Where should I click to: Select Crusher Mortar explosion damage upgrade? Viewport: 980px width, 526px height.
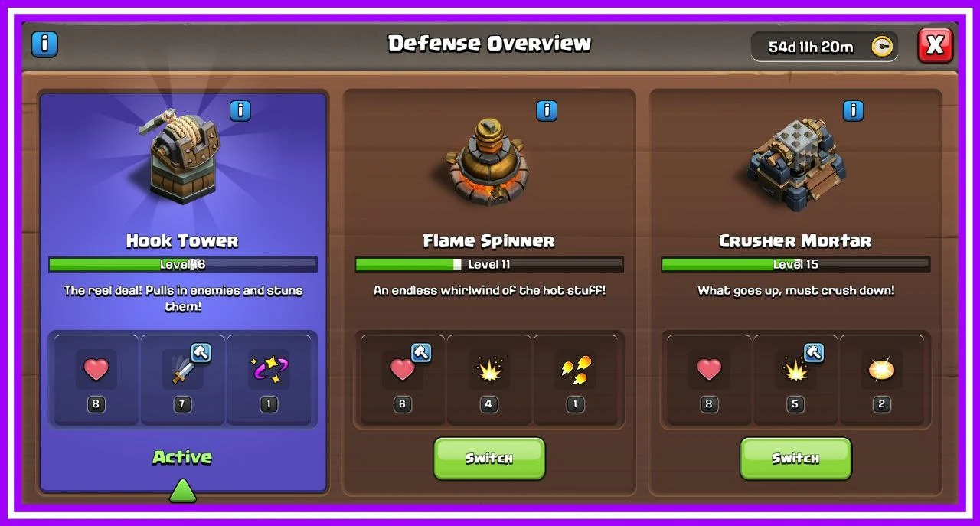click(795, 379)
